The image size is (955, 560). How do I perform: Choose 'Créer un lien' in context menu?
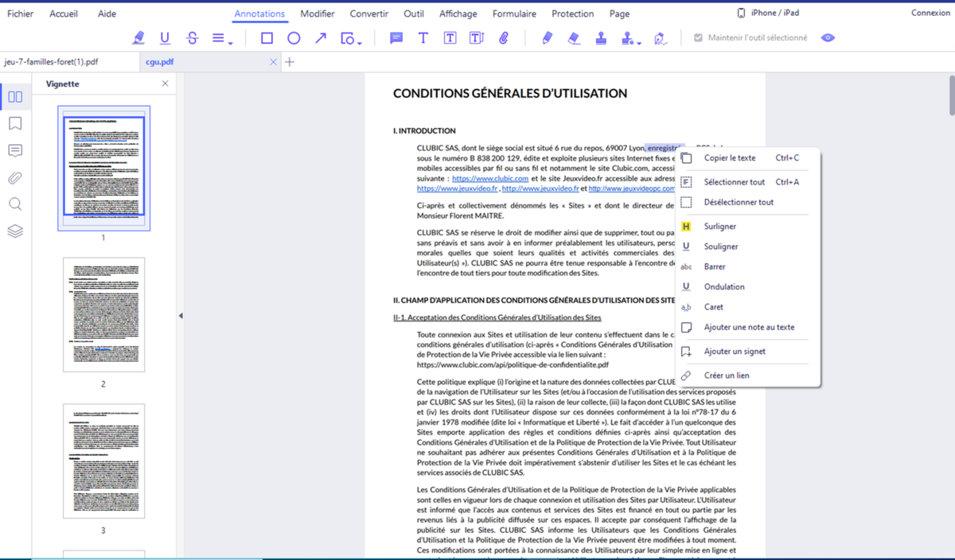pos(747,375)
